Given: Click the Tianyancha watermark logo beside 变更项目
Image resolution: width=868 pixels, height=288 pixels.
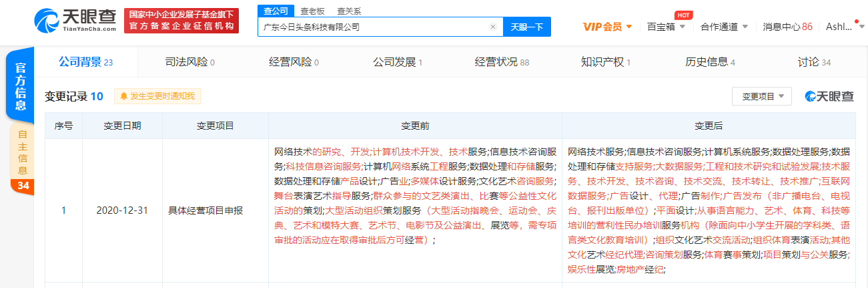Looking at the screenshot, I should [x=829, y=96].
